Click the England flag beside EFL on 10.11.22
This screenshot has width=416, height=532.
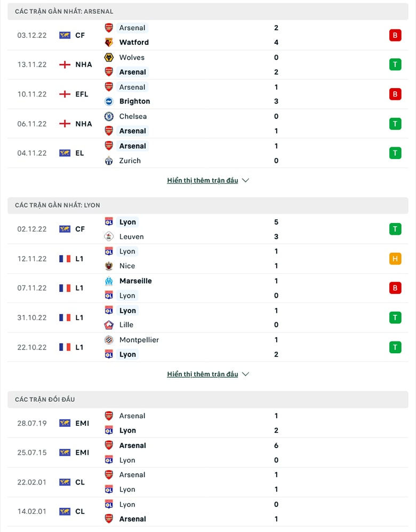pyautogui.click(x=65, y=94)
